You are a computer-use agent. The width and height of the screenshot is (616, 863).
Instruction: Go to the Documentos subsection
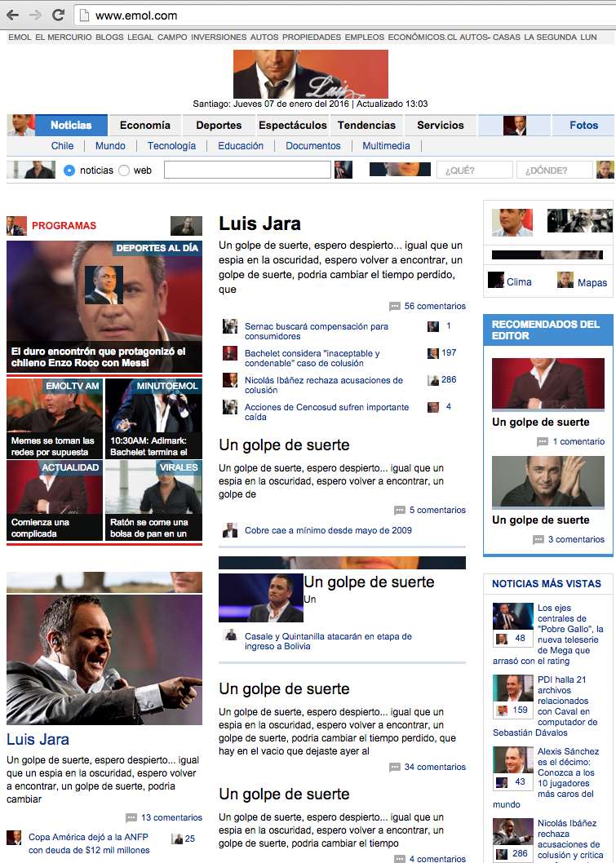tap(312, 146)
